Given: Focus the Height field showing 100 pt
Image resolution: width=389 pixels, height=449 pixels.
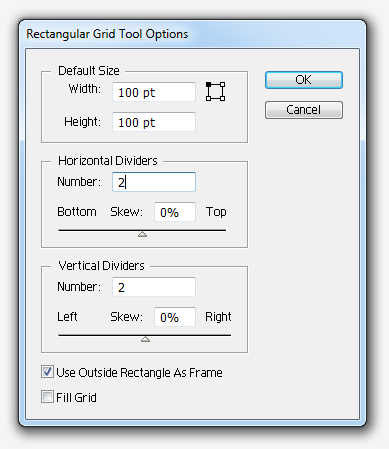Looking at the screenshot, I should [154, 122].
